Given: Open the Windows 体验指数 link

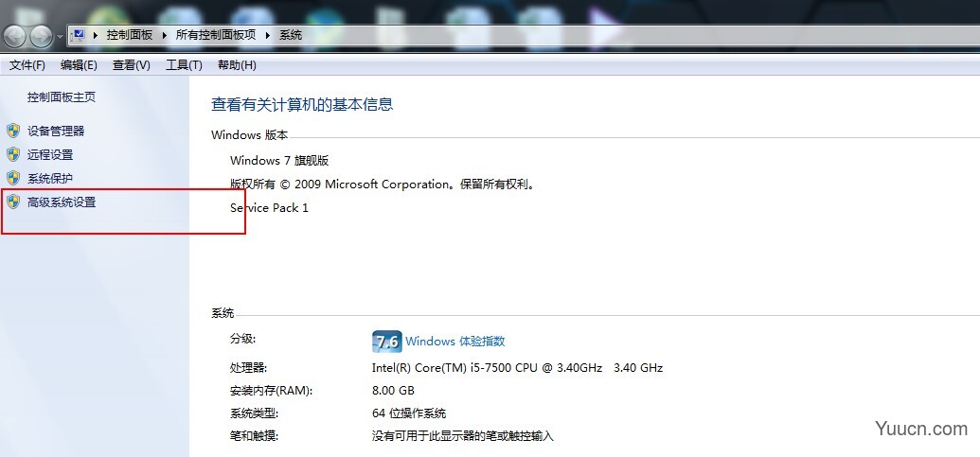Looking at the screenshot, I should pyautogui.click(x=455, y=342).
